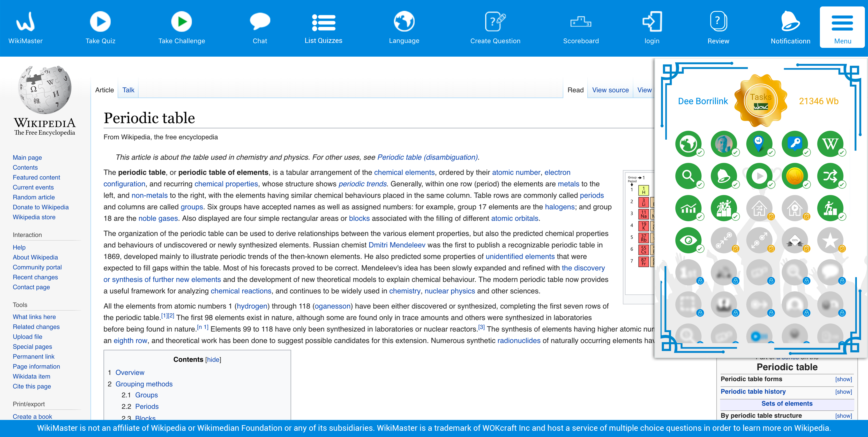
Task: Switch to the Talk tab
Action: [128, 90]
